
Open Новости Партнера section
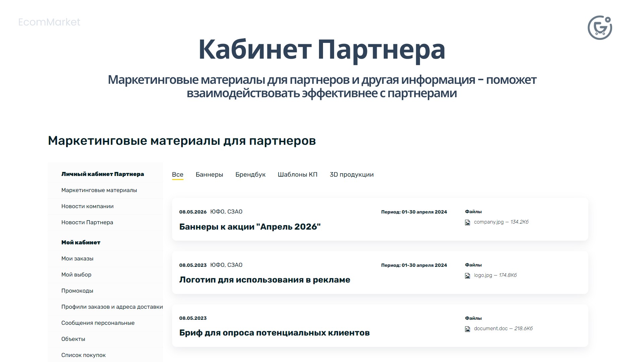87,222
